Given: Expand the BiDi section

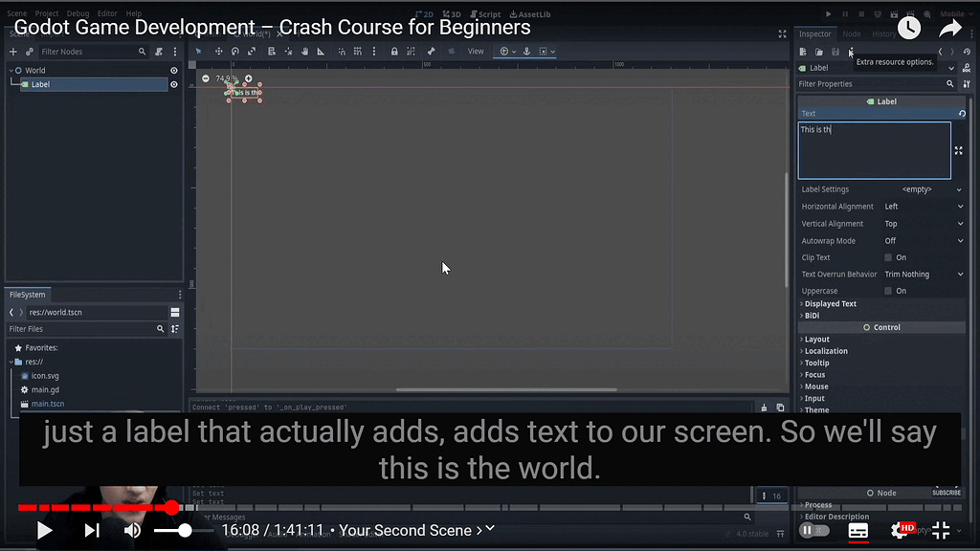Looking at the screenshot, I should pos(811,316).
